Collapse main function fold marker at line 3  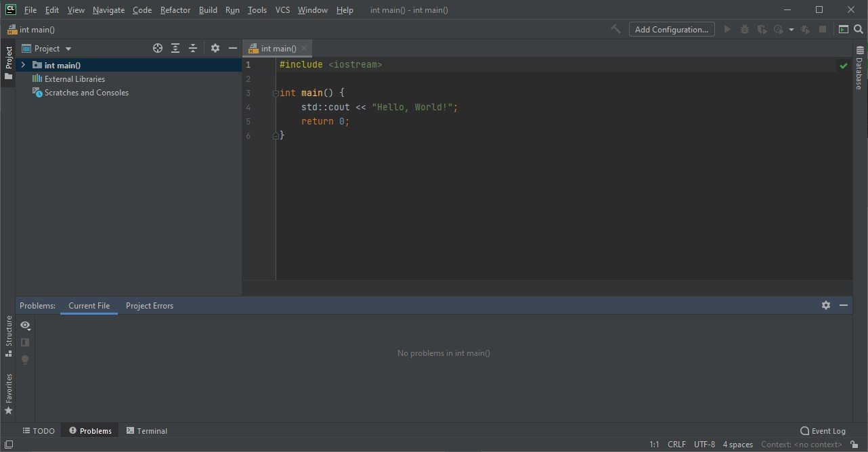[276, 93]
